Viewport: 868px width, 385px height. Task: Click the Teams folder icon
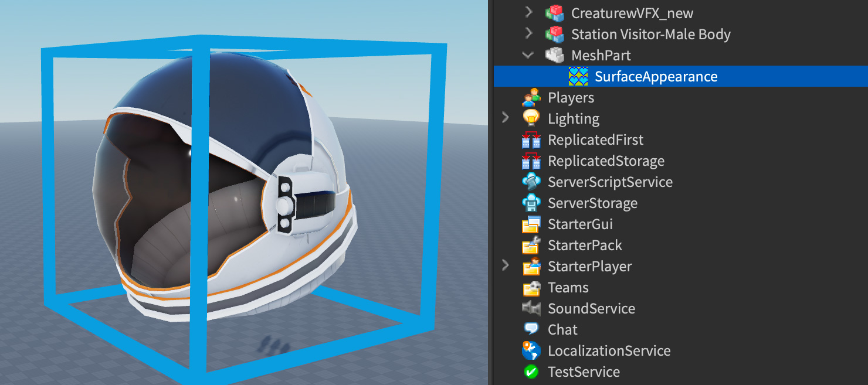pos(531,287)
